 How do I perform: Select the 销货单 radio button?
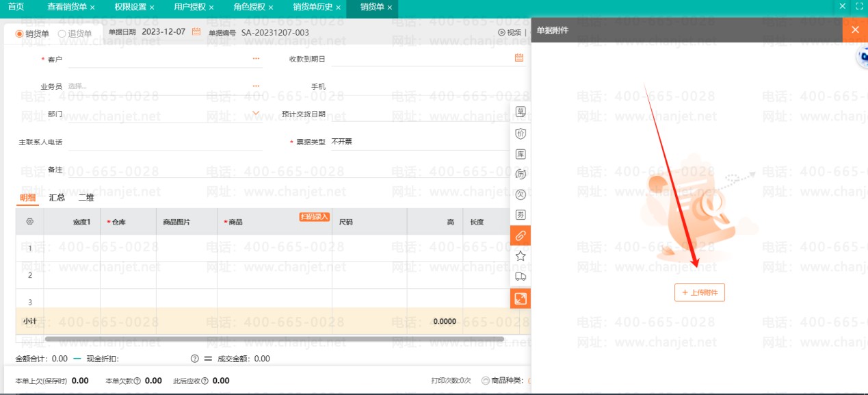(x=20, y=34)
